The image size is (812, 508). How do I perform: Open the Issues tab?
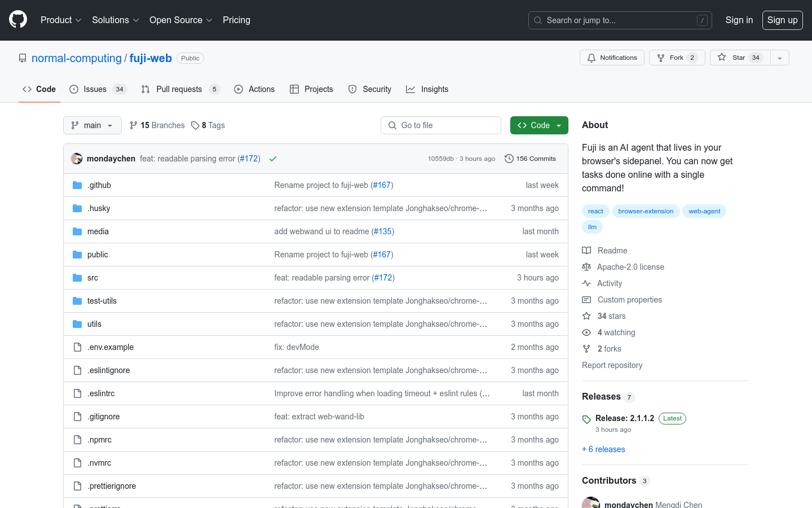[98, 89]
